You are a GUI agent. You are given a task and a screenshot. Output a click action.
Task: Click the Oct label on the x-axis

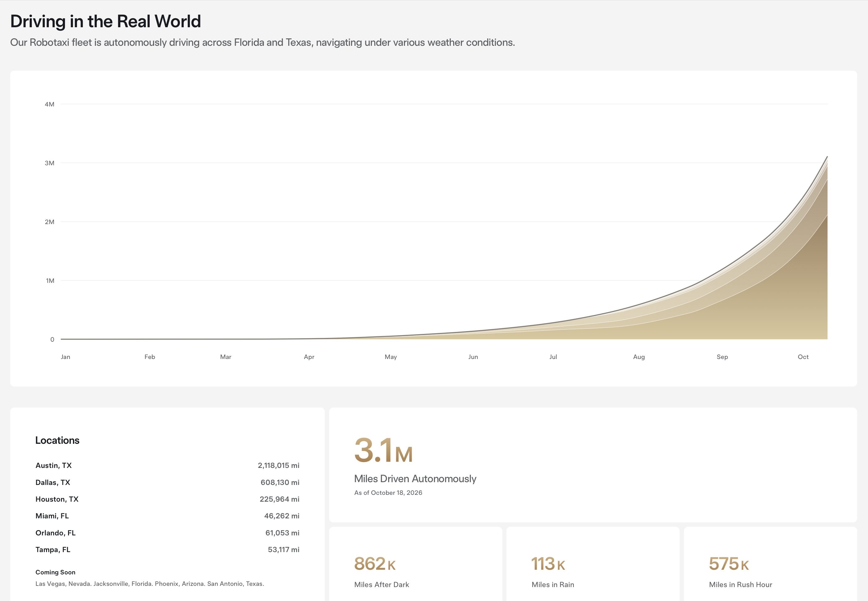(803, 357)
